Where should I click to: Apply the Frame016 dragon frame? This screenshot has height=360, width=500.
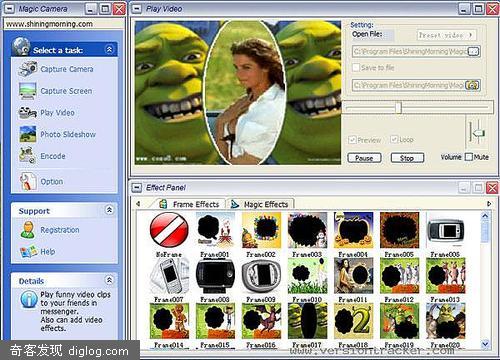(x=261, y=321)
